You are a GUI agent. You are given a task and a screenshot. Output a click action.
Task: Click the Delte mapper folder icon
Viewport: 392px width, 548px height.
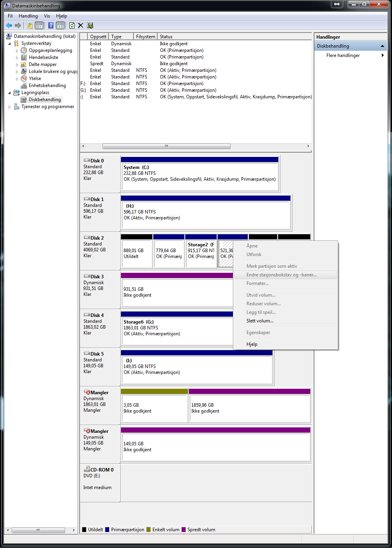coord(24,64)
